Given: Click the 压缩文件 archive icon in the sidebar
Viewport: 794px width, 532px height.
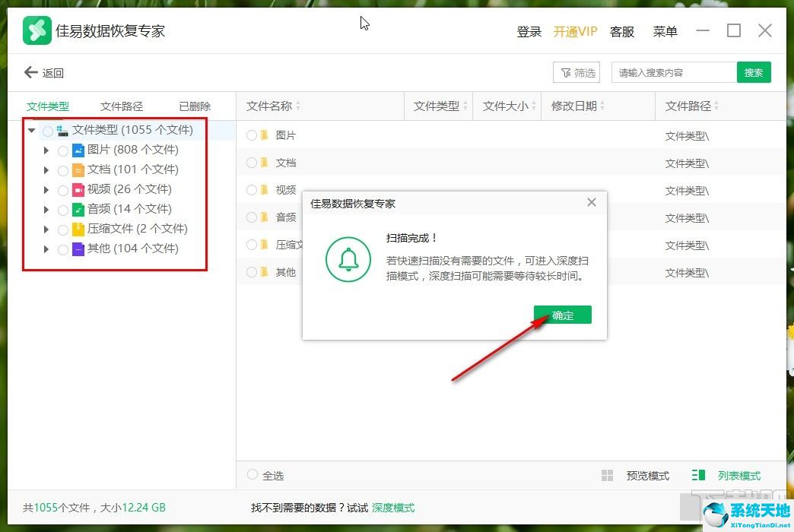Looking at the screenshot, I should click(x=77, y=229).
